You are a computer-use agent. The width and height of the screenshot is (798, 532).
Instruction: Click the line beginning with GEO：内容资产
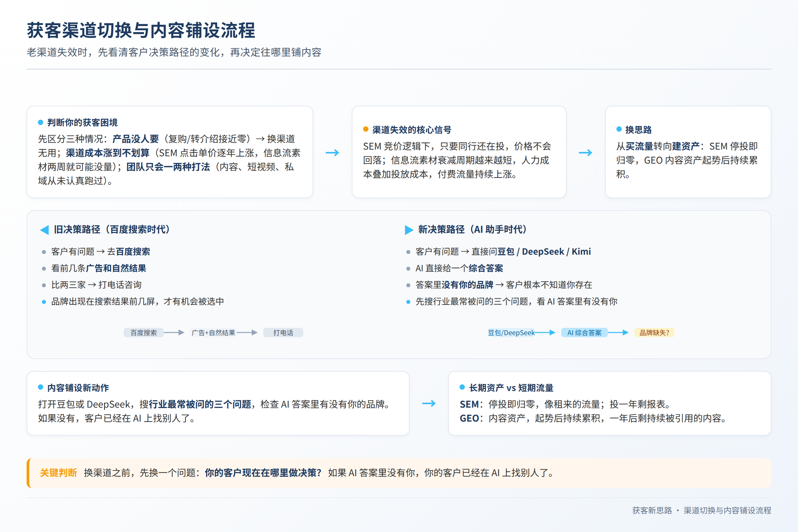(x=593, y=418)
